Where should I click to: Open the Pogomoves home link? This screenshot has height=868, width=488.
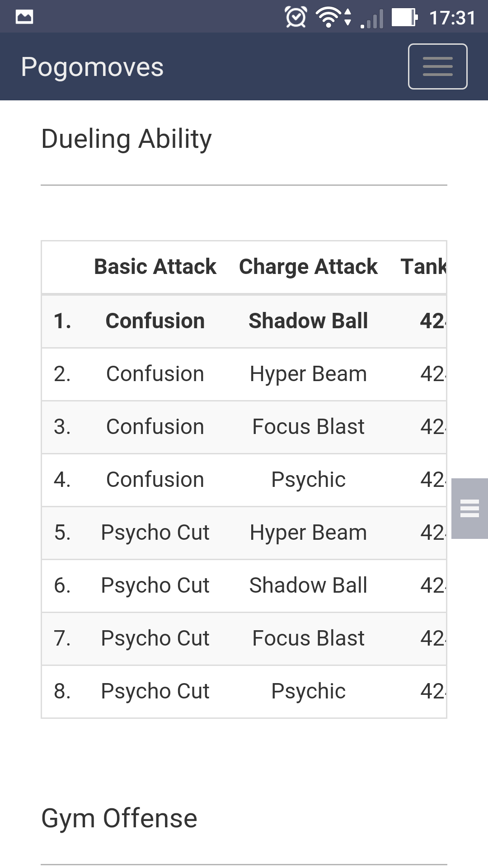[x=92, y=67]
